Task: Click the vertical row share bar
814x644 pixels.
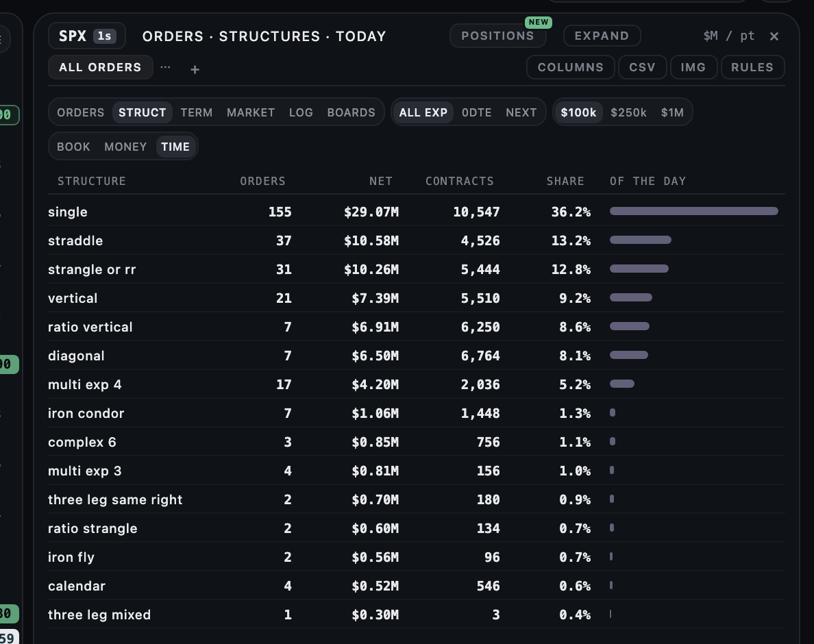Action: 631,297
